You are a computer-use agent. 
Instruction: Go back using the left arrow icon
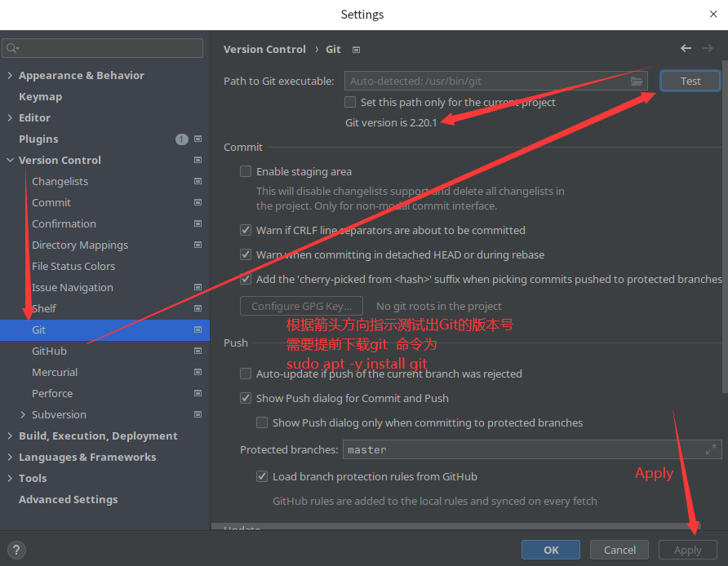point(686,48)
